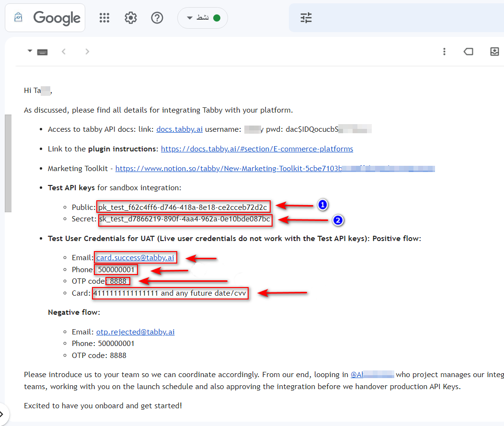The width and height of the screenshot is (504, 426).
Task: Go to the newer message arrow
Action: coord(64,51)
